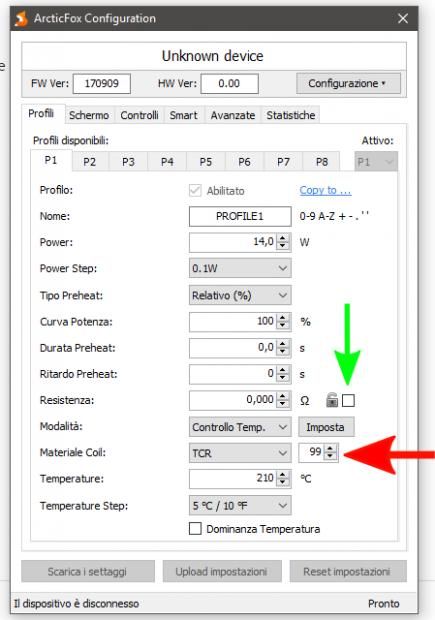Click the 'Il dispositivo è disconnesso' status text
The height and width of the screenshot is (620, 435).
coord(76,604)
